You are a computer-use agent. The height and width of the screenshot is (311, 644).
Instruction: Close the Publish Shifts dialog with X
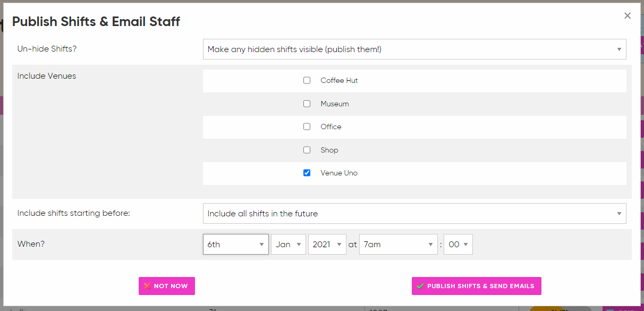pyautogui.click(x=628, y=16)
